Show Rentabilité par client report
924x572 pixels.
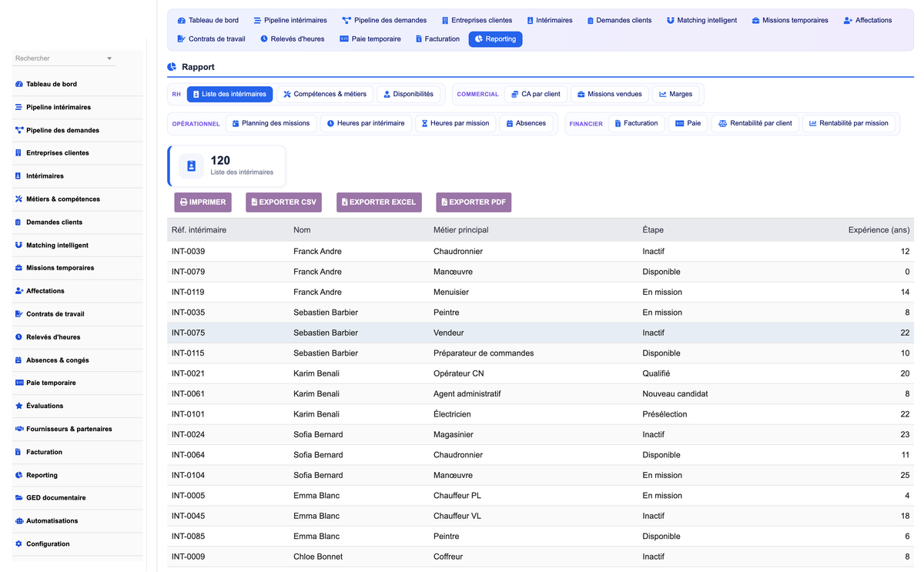click(755, 123)
